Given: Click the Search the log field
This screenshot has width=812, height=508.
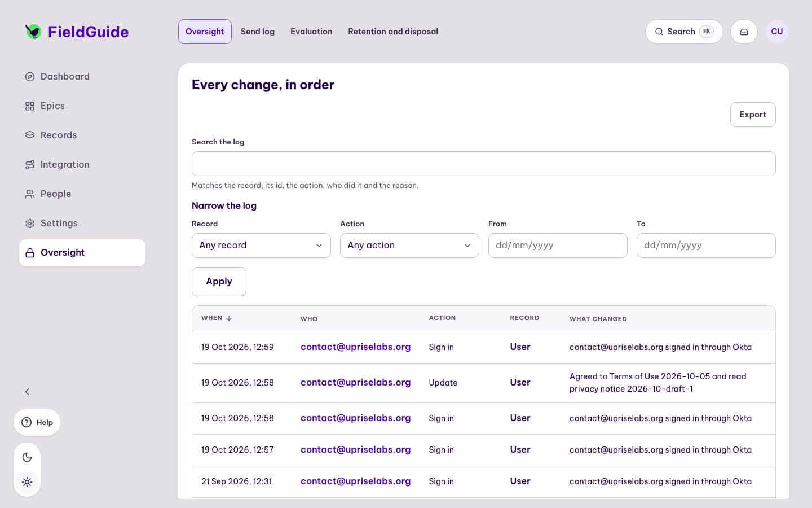Looking at the screenshot, I should 484,164.
